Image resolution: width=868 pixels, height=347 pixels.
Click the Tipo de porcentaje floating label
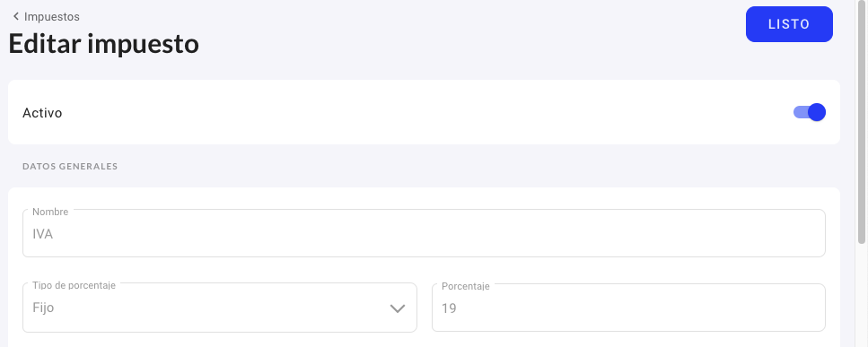coord(74,285)
